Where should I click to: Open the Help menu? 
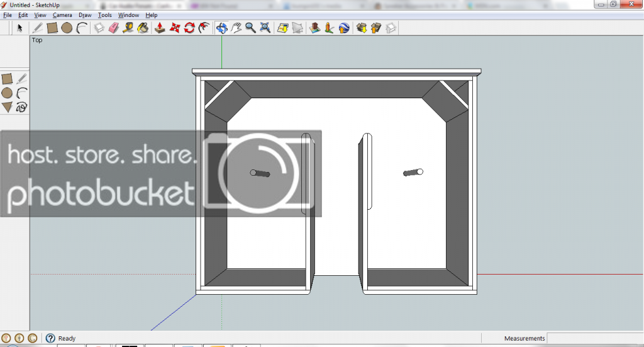[151, 15]
